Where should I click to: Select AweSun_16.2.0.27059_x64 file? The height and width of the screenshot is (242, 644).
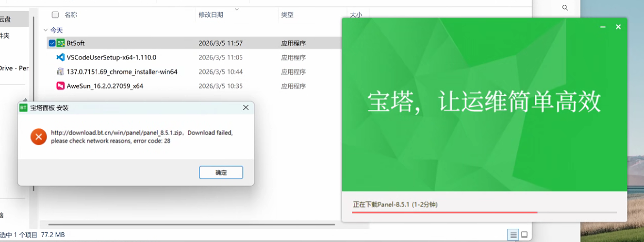click(105, 86)
